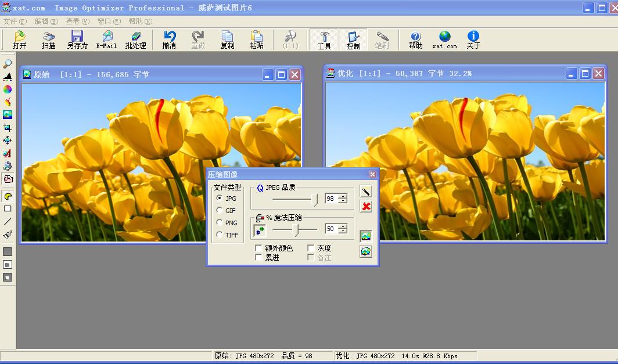618x364 pixels.
Task: Enable the 额外颜色 checkbox
Action: pyautogui.click(x=259, y=248)
